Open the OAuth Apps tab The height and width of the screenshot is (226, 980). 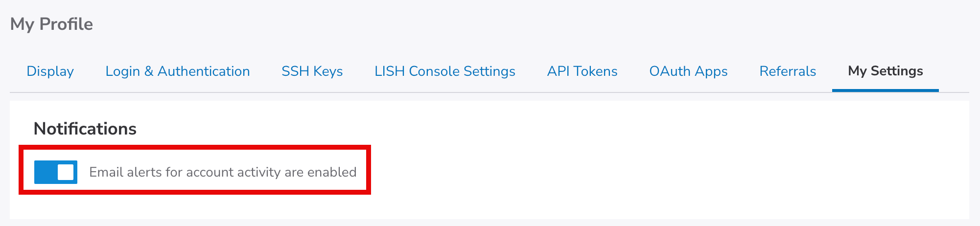(688, 71)
